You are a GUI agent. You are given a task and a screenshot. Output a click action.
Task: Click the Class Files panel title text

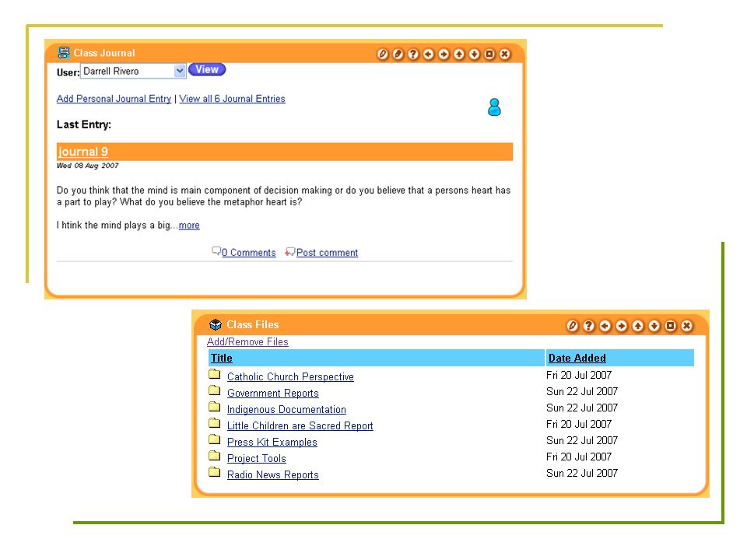point(252,325)
